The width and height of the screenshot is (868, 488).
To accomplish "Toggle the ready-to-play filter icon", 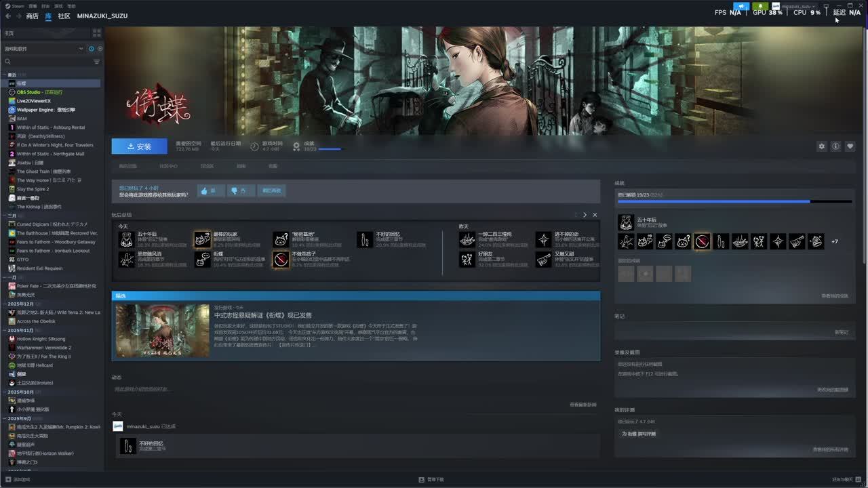I will tap(100, 49).
